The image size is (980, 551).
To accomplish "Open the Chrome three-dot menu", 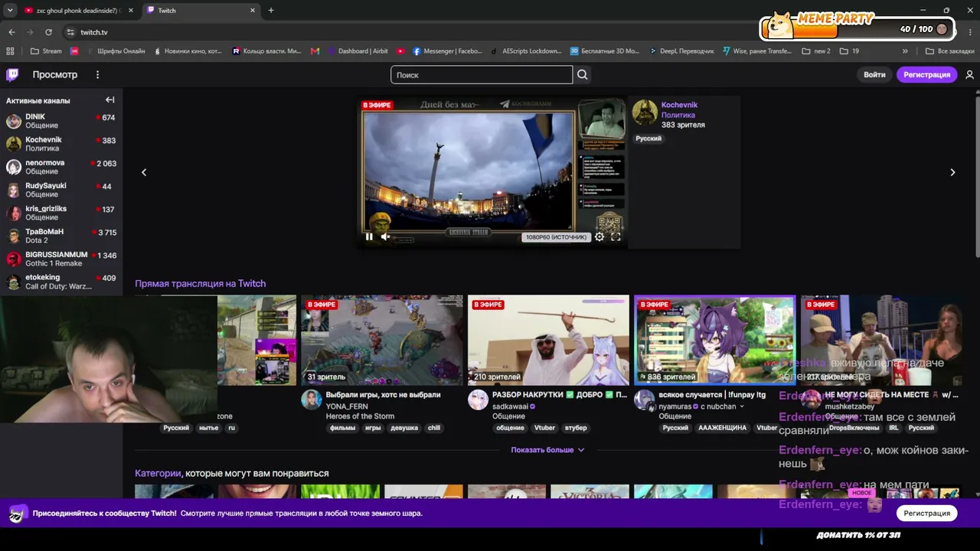I will pos(970,32).
